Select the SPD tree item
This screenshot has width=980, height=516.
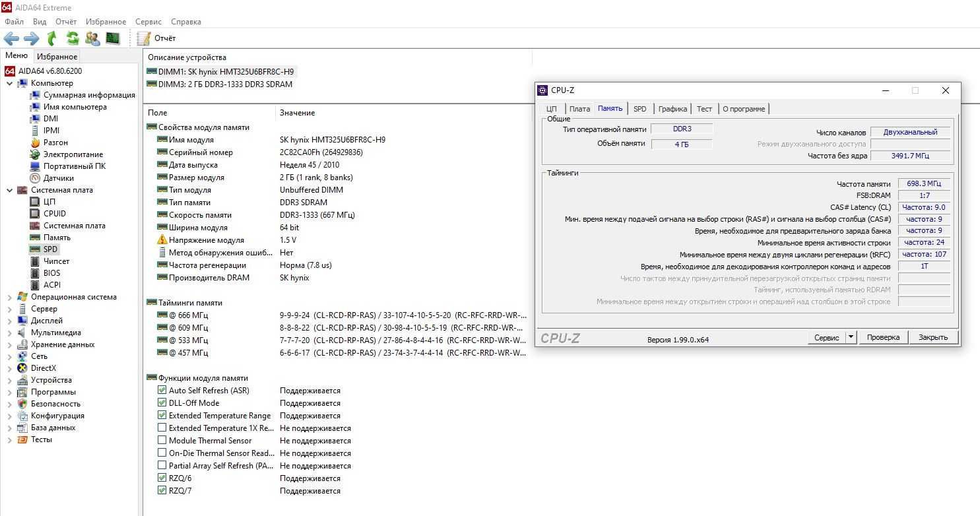51,249
